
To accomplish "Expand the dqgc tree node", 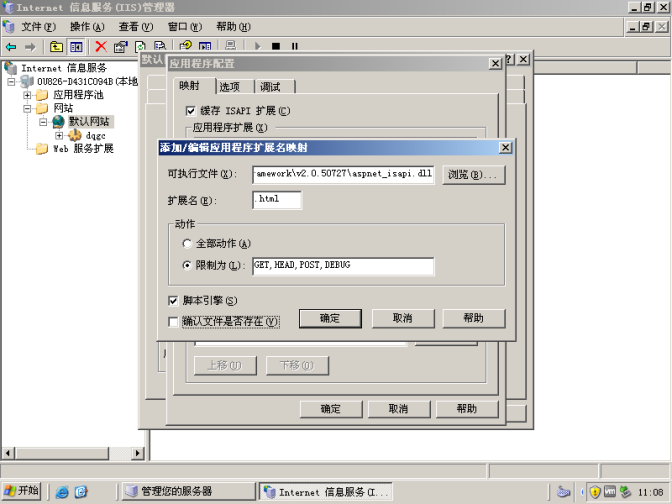I will (59, 135).
